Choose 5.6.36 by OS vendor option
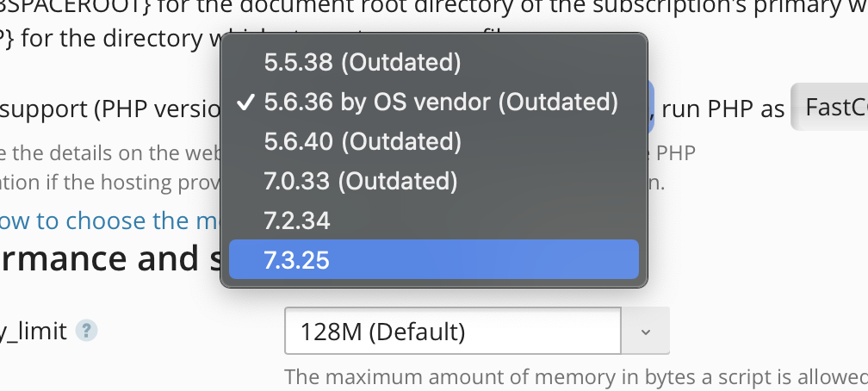This screenshot has height=391, width=868. [439, 102]
